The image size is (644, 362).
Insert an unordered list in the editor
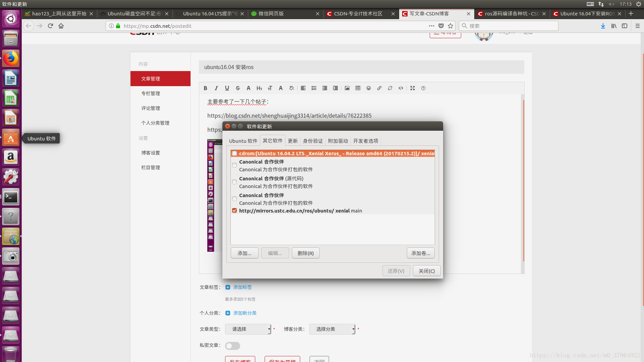[314, 88]
